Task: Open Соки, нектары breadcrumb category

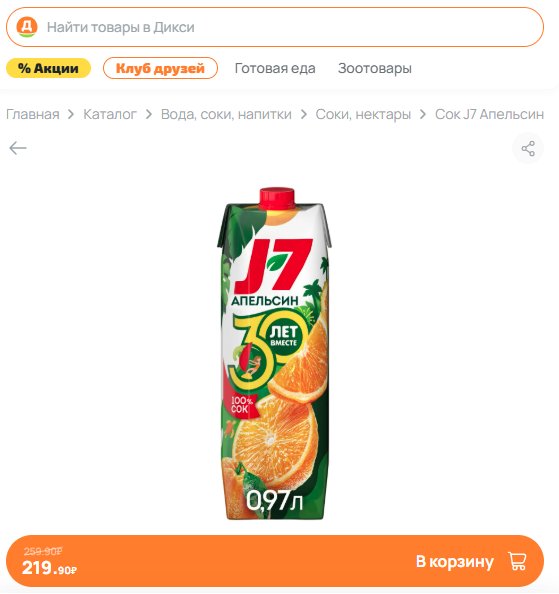Action: 363,114
